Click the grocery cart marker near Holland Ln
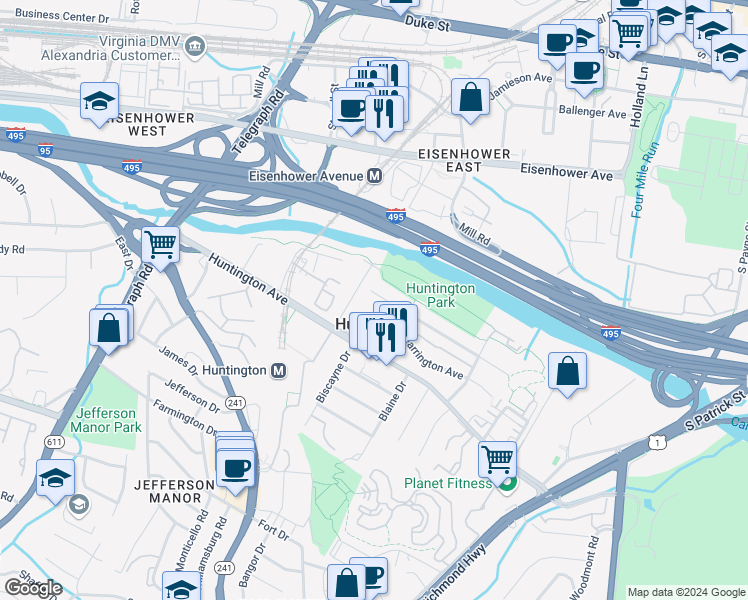Viewport: 748px width, 600px height. coord(629,37)
